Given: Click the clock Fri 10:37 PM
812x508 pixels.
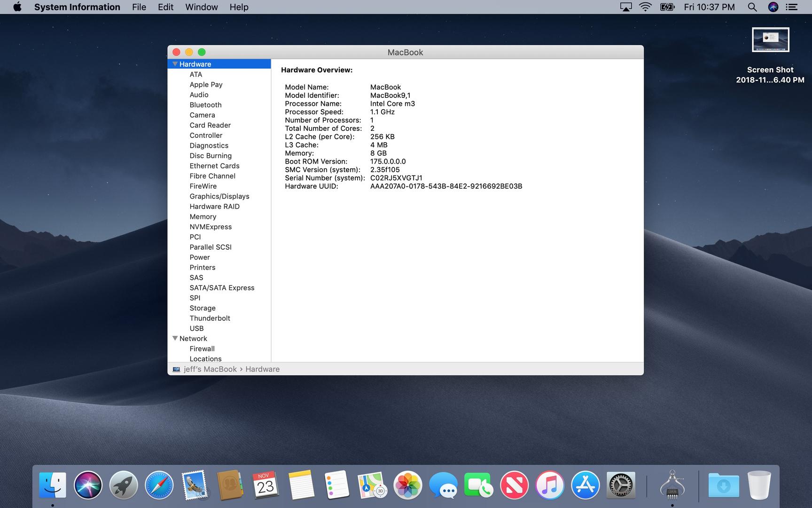Looking at the screenshot, I should pos(709,7).
